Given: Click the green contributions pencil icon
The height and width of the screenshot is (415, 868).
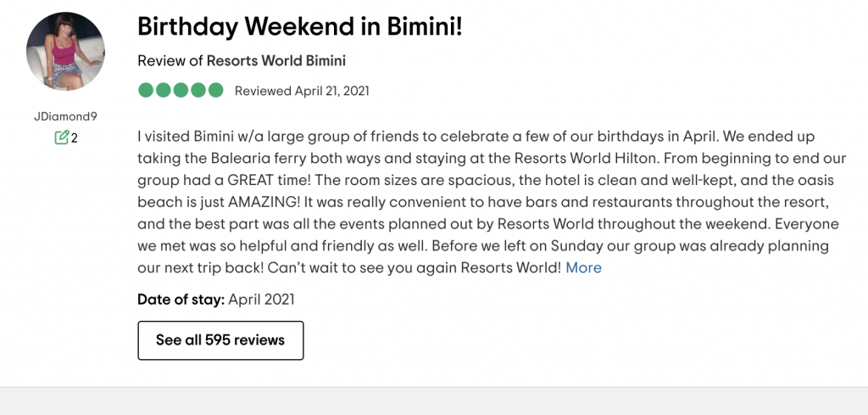Looking at the screenshot, I should 61,137.
